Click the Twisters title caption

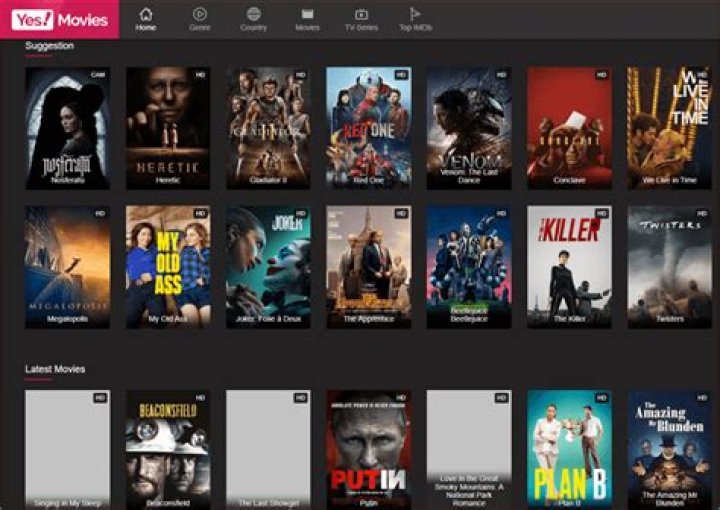[670, 319]
